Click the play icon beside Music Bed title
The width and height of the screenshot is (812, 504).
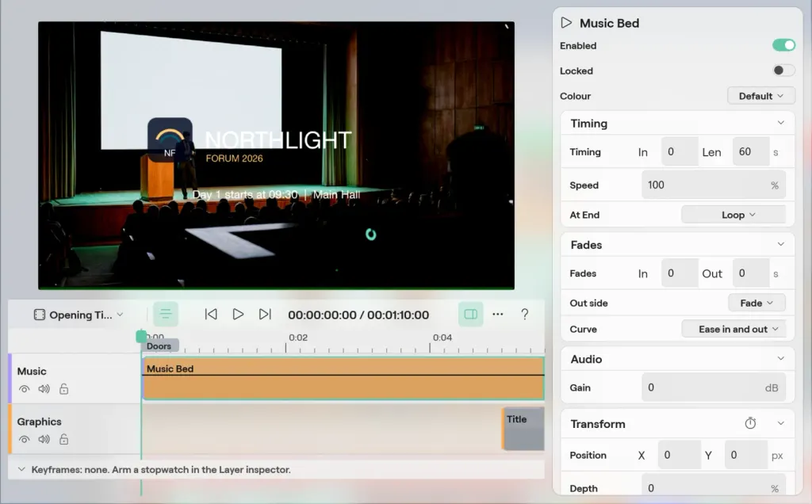pyautogui.click(x=566, y=23)
